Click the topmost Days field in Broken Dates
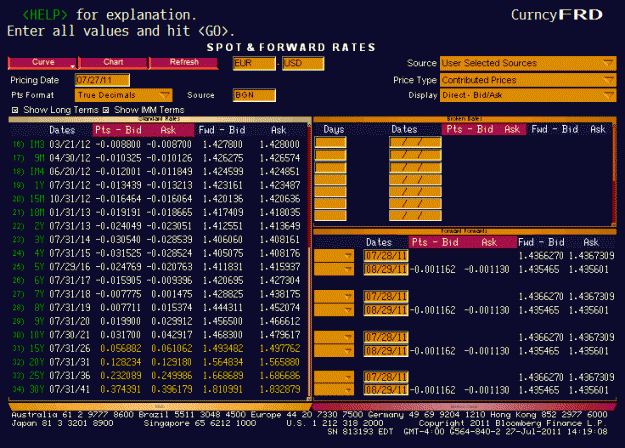This screenshot has width=625, height=448. (330, 142)
